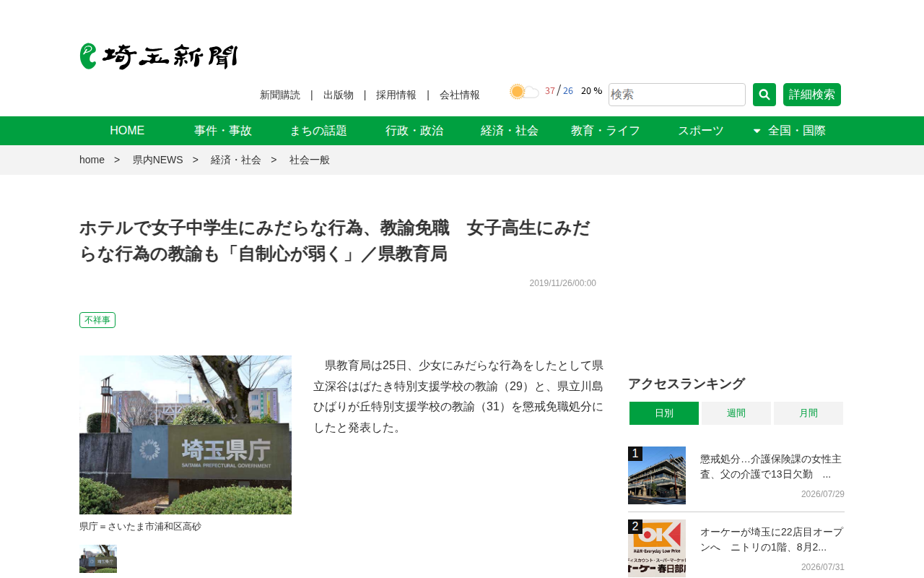Viewport: 924px width, 578px height.
Task: Click the 詳細検索 button
Action: click(x=812, y=95)
